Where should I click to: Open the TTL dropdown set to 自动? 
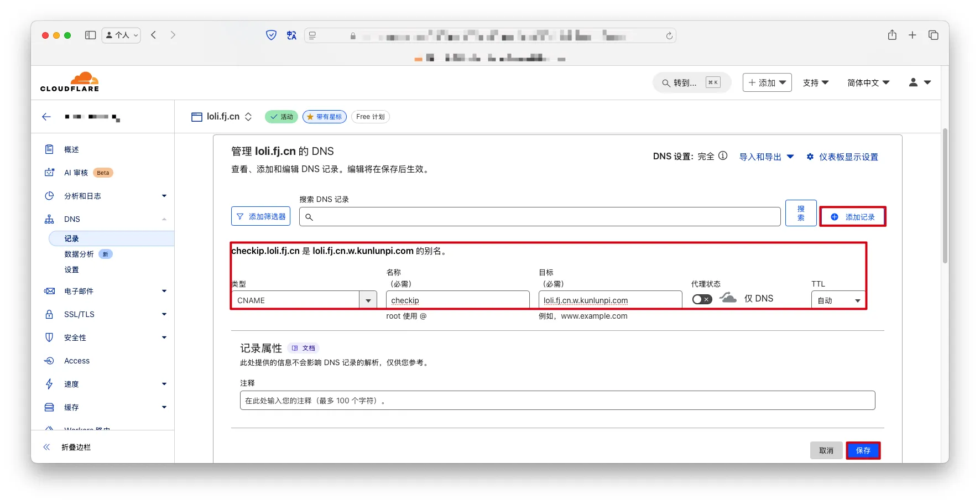838,300
